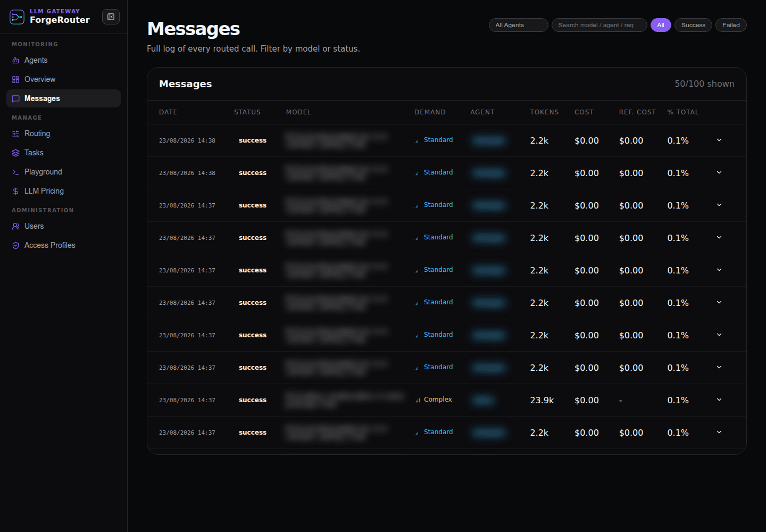Screen dimensions: 766x532
Task: Click the Complex demand label
Action: coord(438,400)
